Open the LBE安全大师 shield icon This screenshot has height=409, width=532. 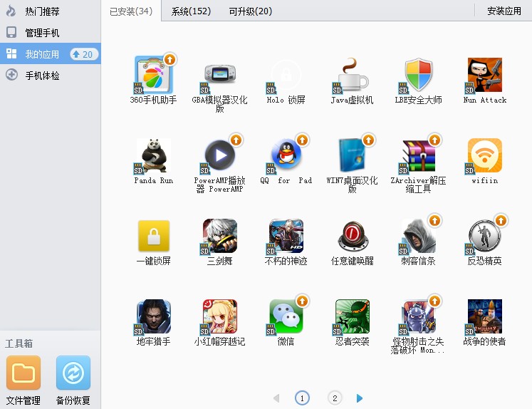coord(418,75)
